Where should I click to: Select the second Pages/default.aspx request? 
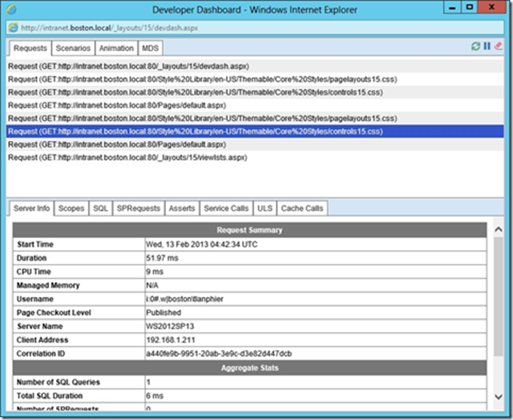[x=255, y=144]
